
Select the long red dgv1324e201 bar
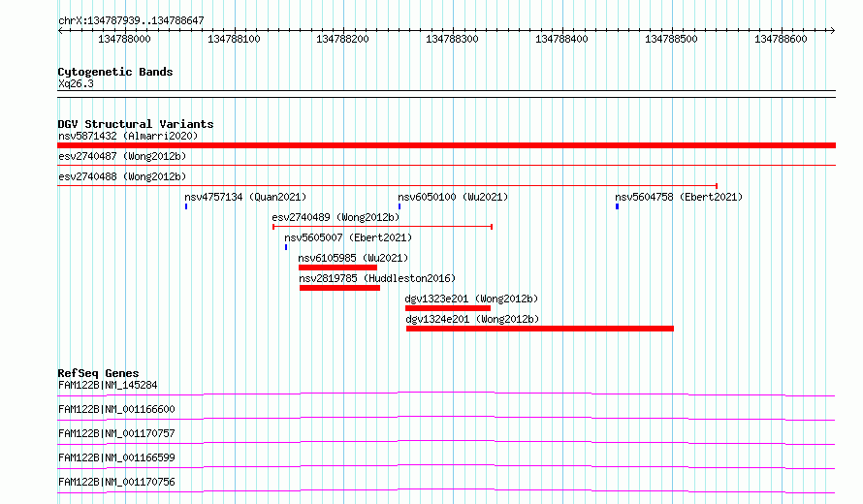pyautogui.click(x=540, y=329)
